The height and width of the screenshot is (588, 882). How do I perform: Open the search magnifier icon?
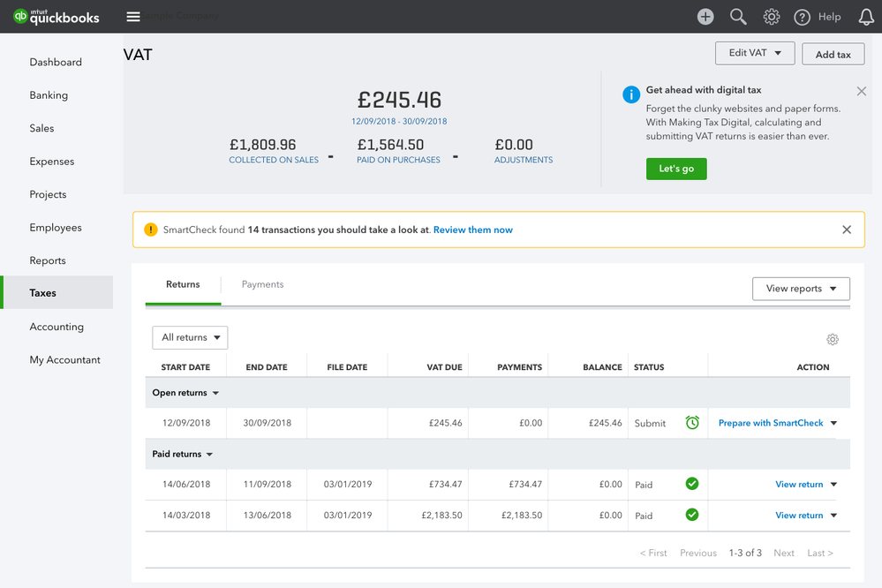tap(738, 17)
